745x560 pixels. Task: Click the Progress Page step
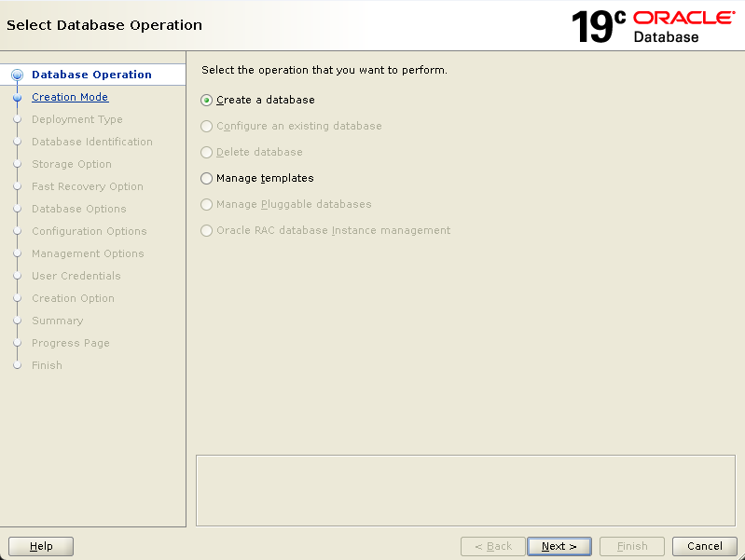point(71,343)
